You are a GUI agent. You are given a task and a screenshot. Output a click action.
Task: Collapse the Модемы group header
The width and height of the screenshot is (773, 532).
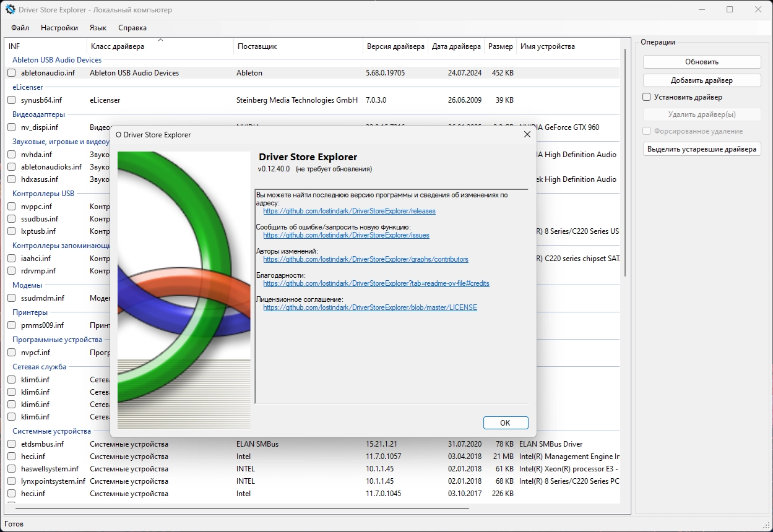pos(27,285)
